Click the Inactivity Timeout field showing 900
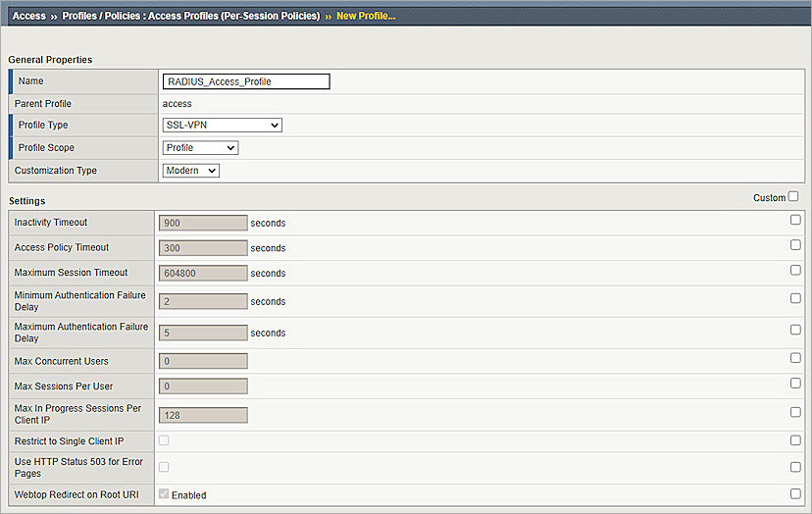This screenshot has width=812, height=514. (203, 223)
